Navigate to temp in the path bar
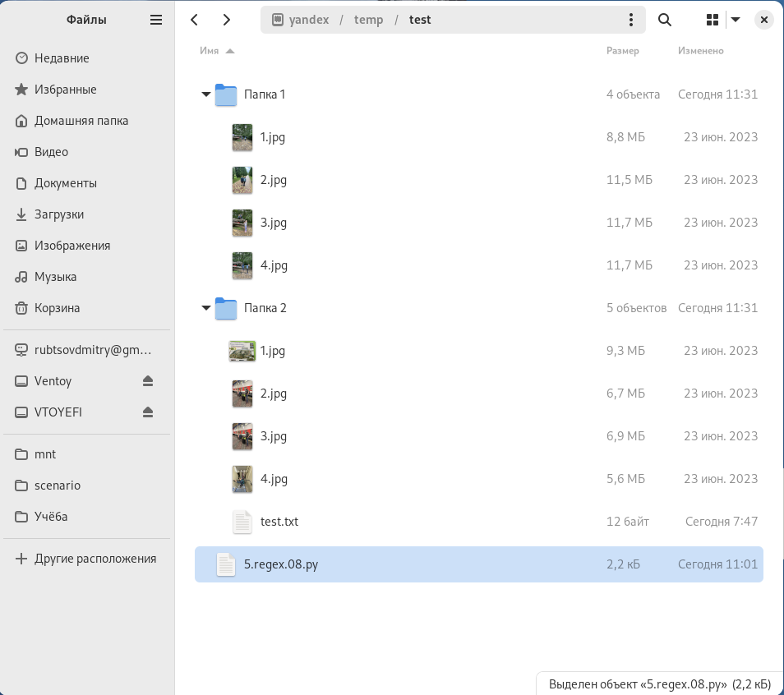 coord(368,20)
